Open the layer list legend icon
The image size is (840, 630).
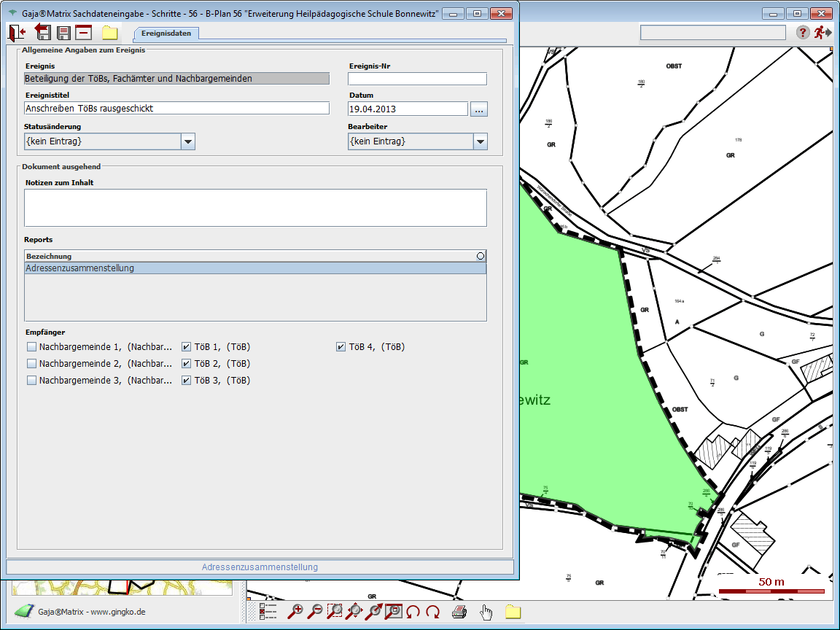[x=268, y=612]
